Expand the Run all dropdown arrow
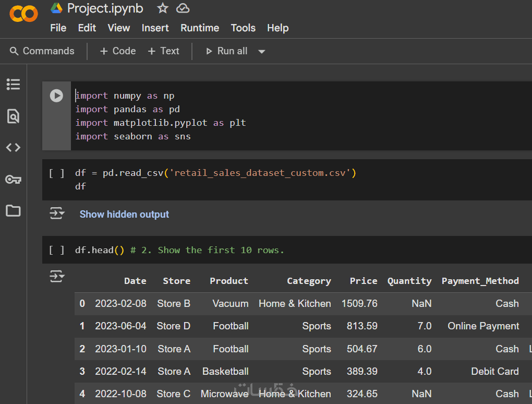 pyautogui.click(x=262, y=51)
